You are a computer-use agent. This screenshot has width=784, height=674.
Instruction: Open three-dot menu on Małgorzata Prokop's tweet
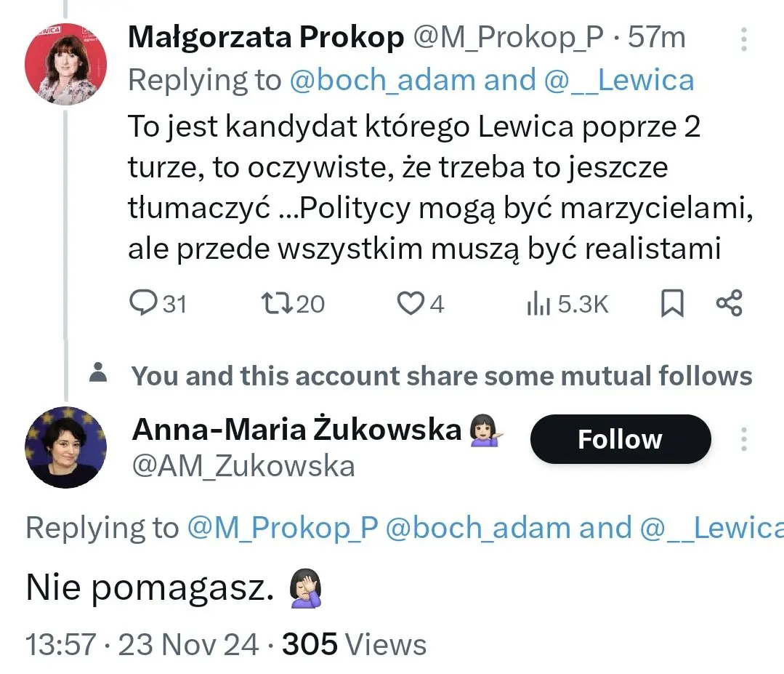[x=744, y=38]
